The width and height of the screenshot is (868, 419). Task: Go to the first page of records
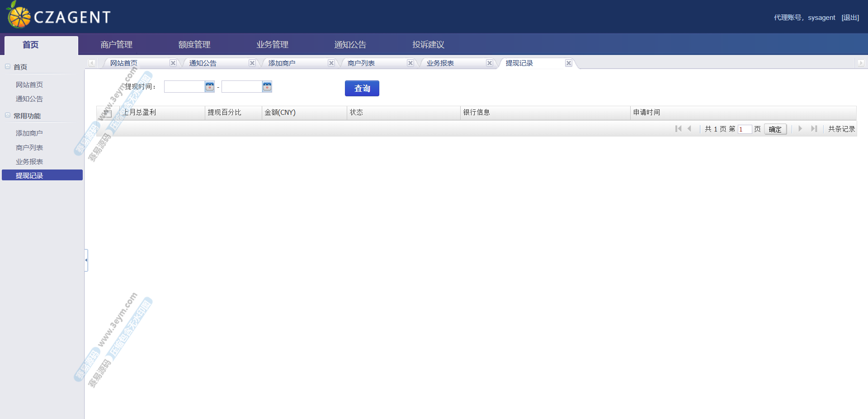click(678, 129)
